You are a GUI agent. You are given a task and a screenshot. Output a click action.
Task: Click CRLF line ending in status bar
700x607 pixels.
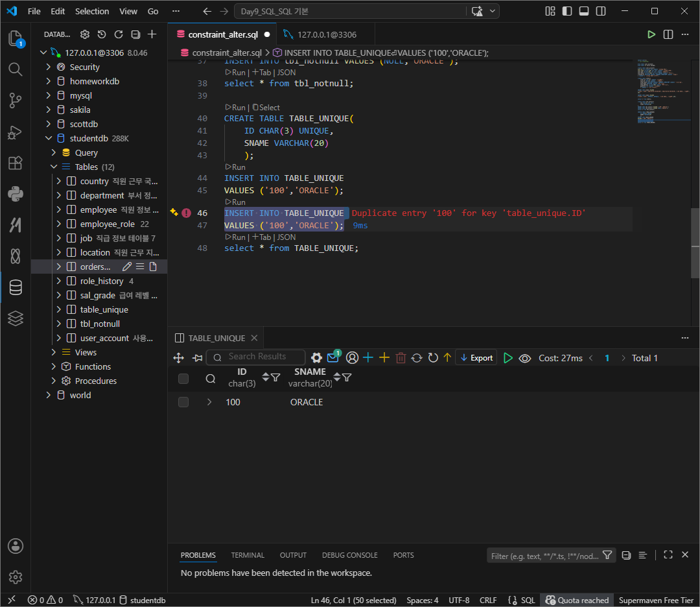click(488, 601)
